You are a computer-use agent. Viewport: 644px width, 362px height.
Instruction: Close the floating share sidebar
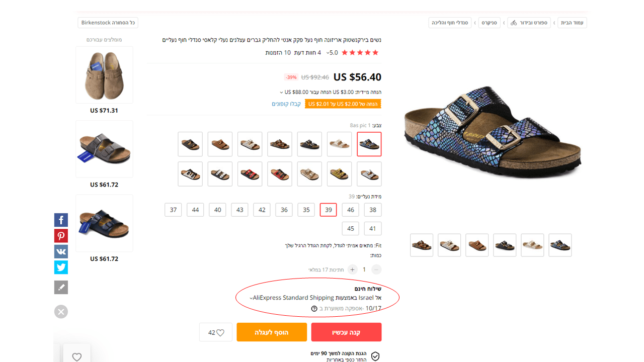click(61, 312)
